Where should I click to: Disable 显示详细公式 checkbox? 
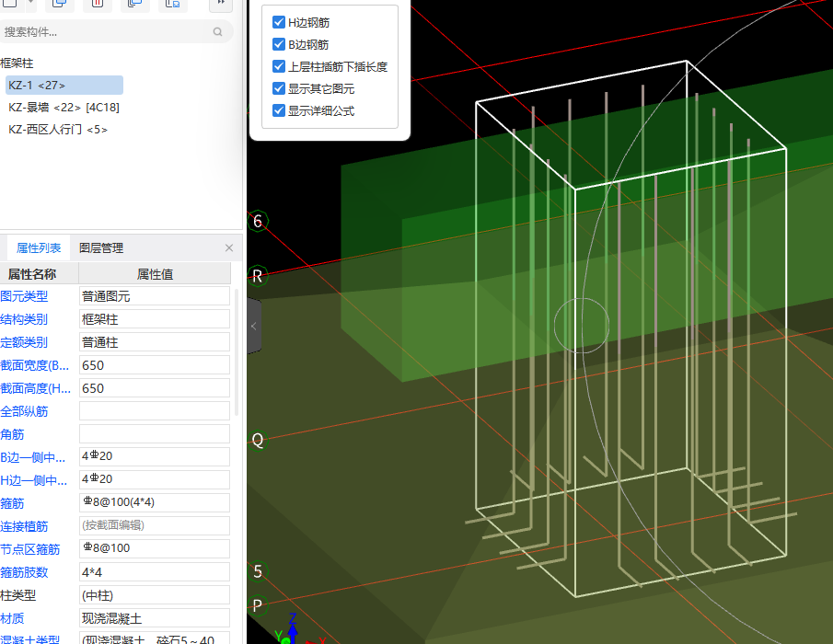279,110
